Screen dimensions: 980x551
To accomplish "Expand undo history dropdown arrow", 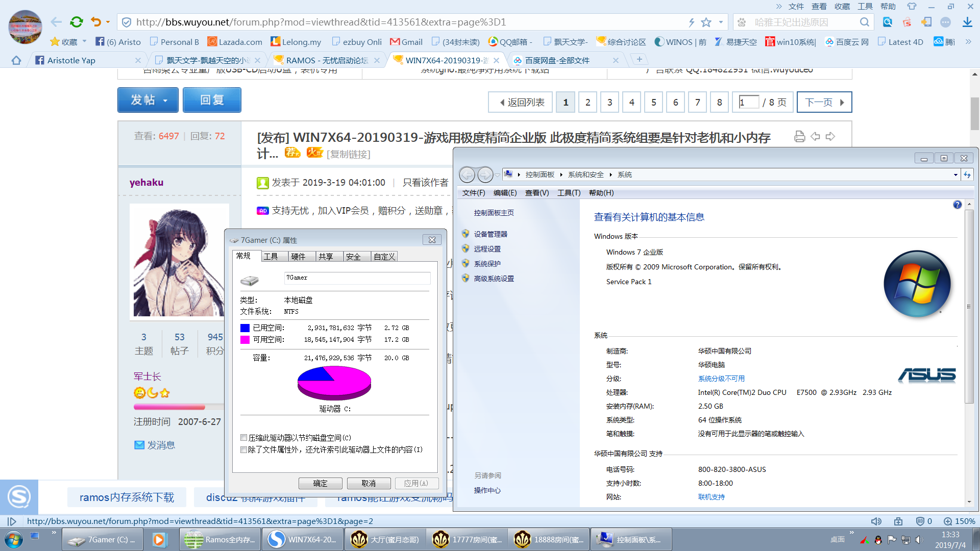I will pos(108,22).
